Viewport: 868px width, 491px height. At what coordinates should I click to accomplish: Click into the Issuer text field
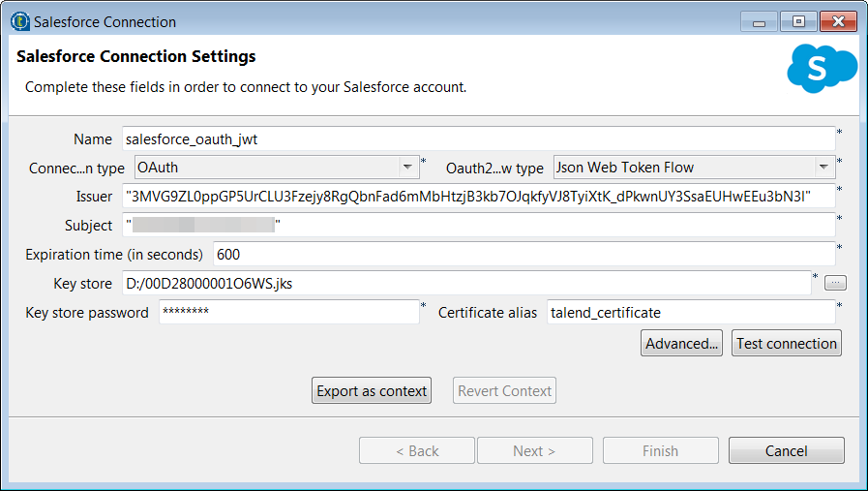[478, 197]
